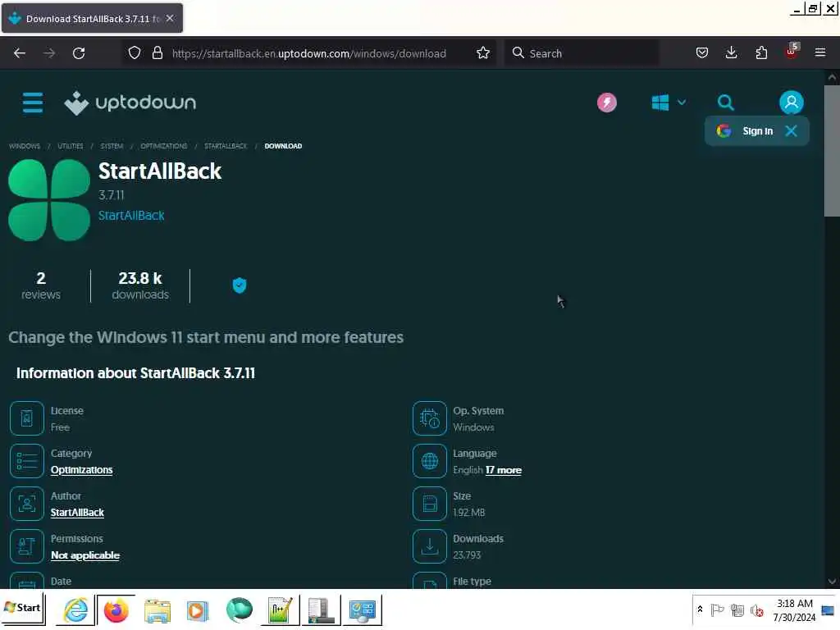Open the Firefox downloads panel

click(731, 53)
